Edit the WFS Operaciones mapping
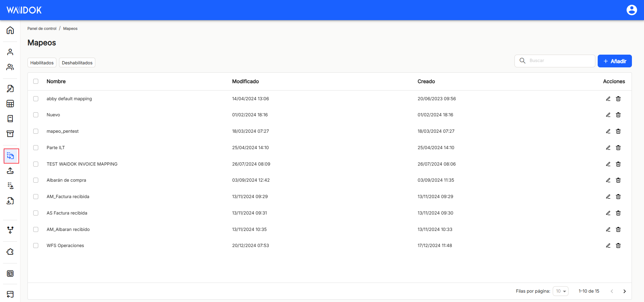Image resolution: width=644 pixels, height=302 pixels. point(608,245)
